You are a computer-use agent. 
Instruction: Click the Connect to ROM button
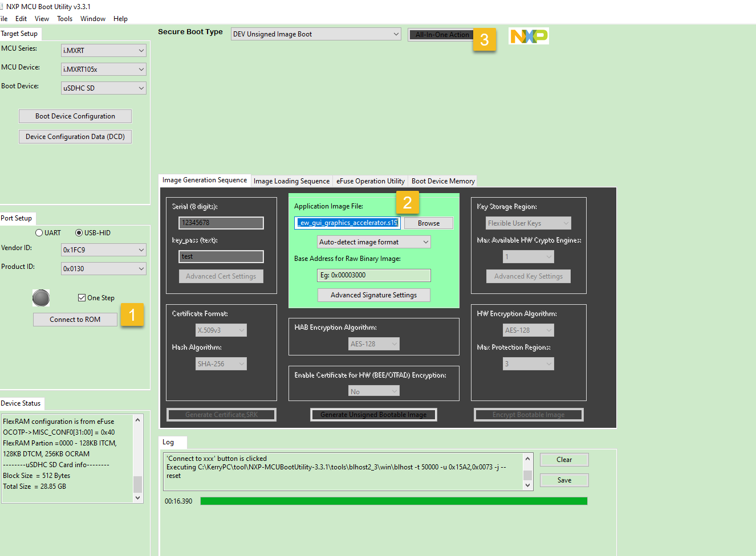tap(75, 320)
